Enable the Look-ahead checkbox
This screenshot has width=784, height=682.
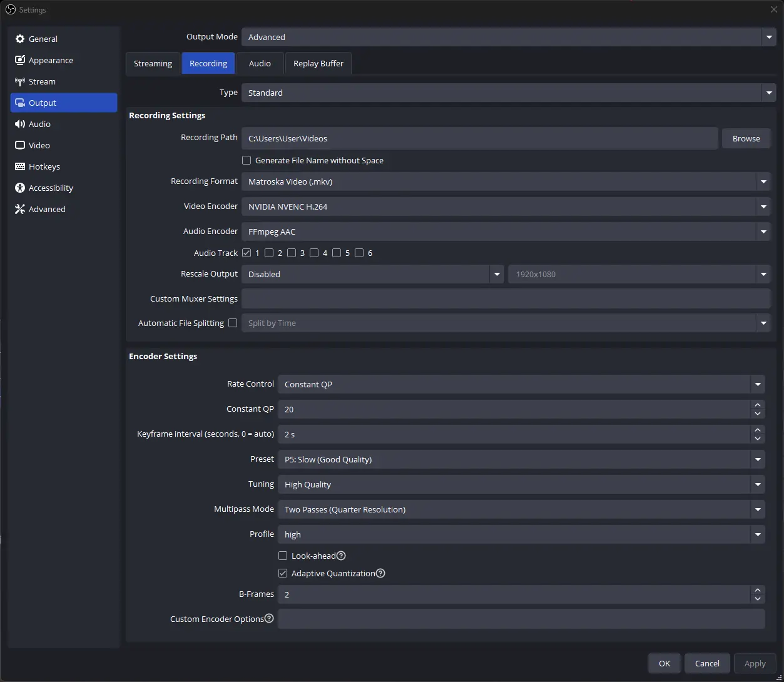283,556
